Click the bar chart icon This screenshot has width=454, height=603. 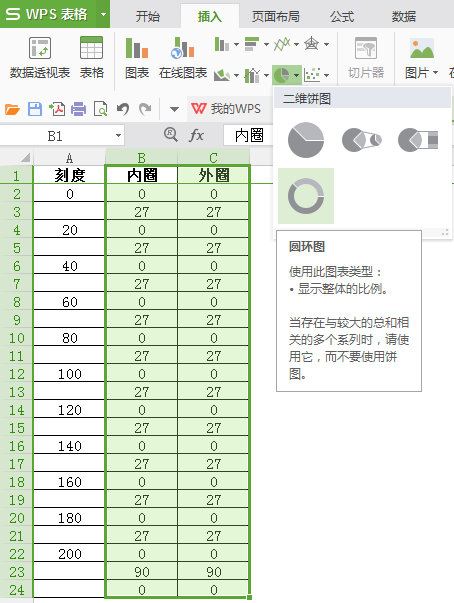pyautogui.click(x=252, y=44)
